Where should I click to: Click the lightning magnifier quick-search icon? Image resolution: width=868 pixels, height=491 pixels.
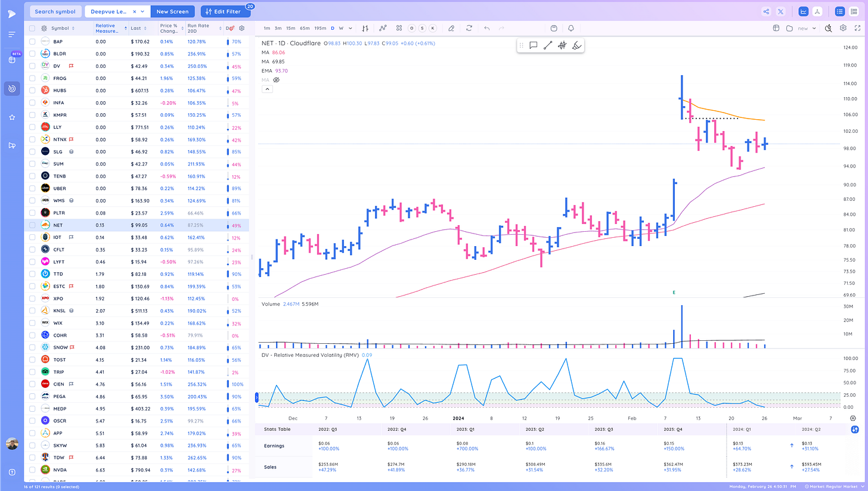coord(829,28)
